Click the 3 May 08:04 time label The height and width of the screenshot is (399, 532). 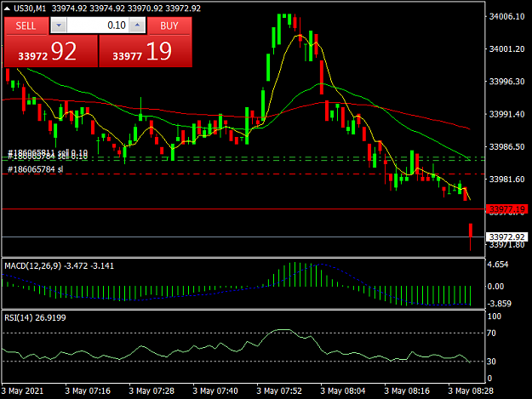343,390
